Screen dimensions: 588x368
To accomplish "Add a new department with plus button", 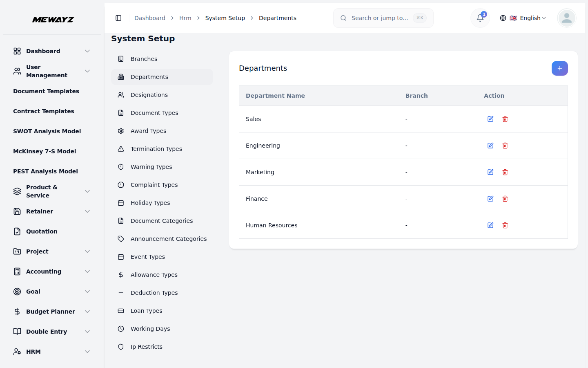I will [559, 68].
